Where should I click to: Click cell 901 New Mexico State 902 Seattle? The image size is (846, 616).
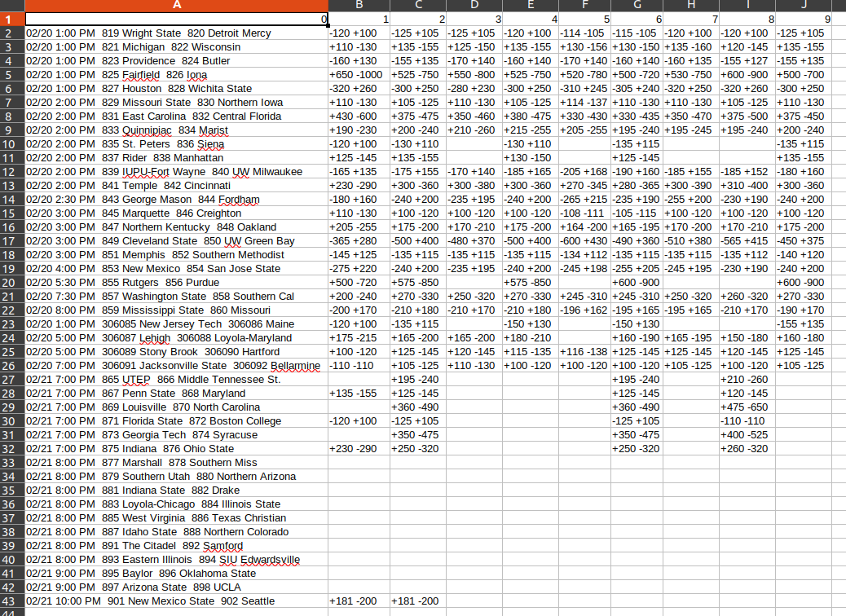click(x=176, y=601)
